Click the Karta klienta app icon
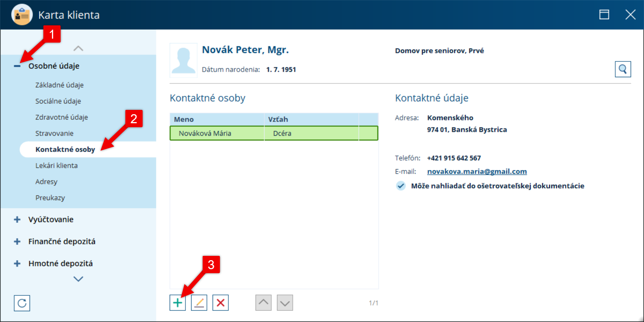Viewport: 644px width, 322px height. [21, 15]
